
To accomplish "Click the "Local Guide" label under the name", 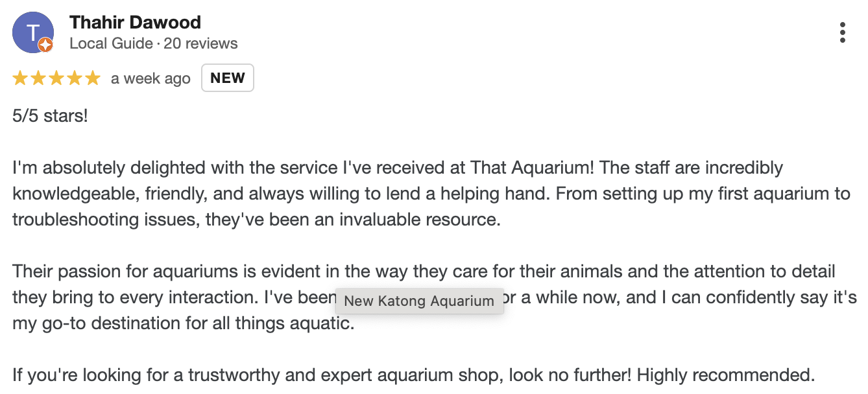I will [x=111, y=43].
